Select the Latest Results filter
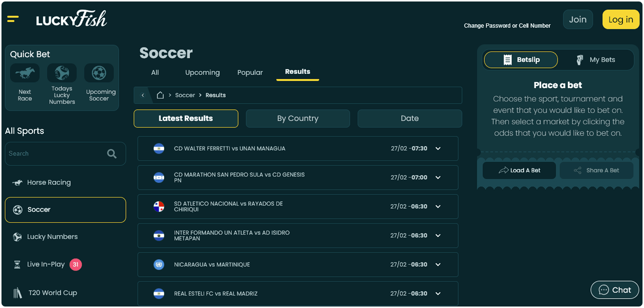 [186, 119]
